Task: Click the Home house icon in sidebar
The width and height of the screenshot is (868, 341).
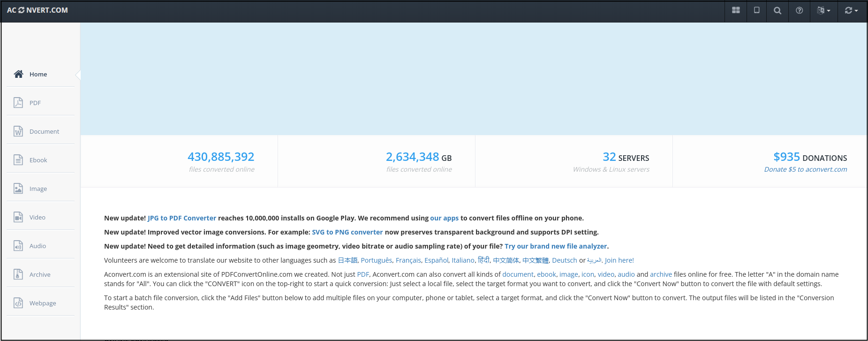Action: [18, 74]
